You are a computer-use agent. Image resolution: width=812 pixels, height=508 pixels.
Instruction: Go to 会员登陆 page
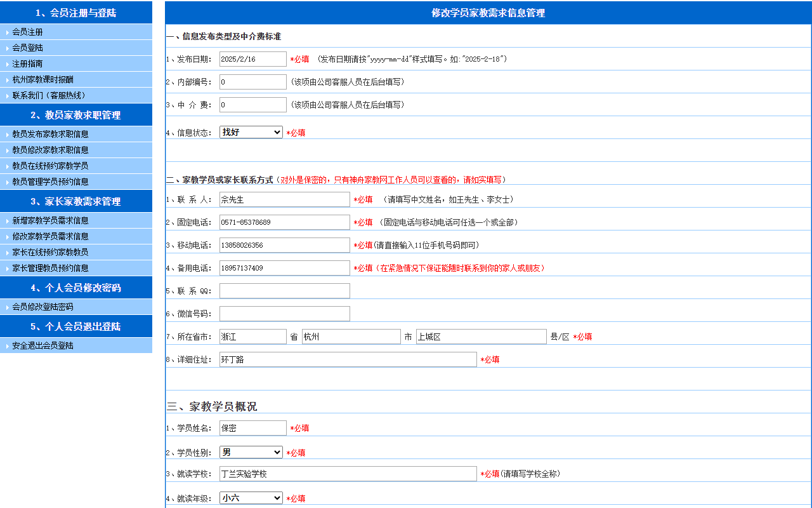(x=28, y=48)
